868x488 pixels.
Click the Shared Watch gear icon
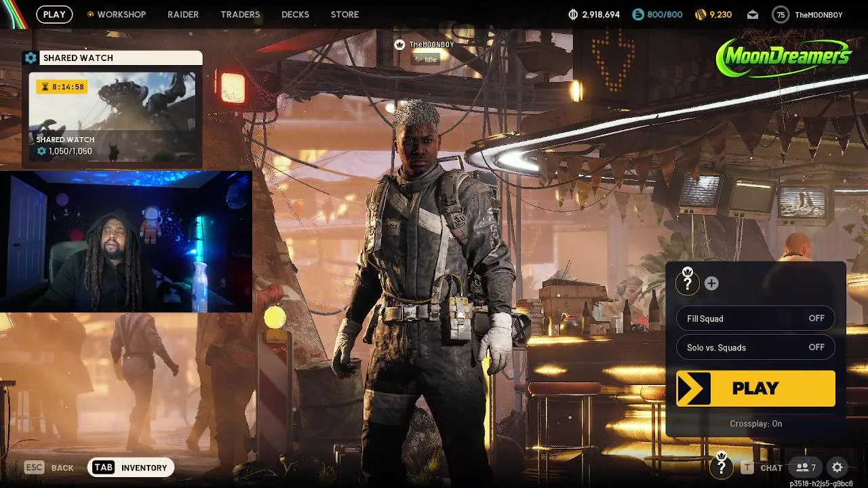pyautogui.click(x=31, y=58)
